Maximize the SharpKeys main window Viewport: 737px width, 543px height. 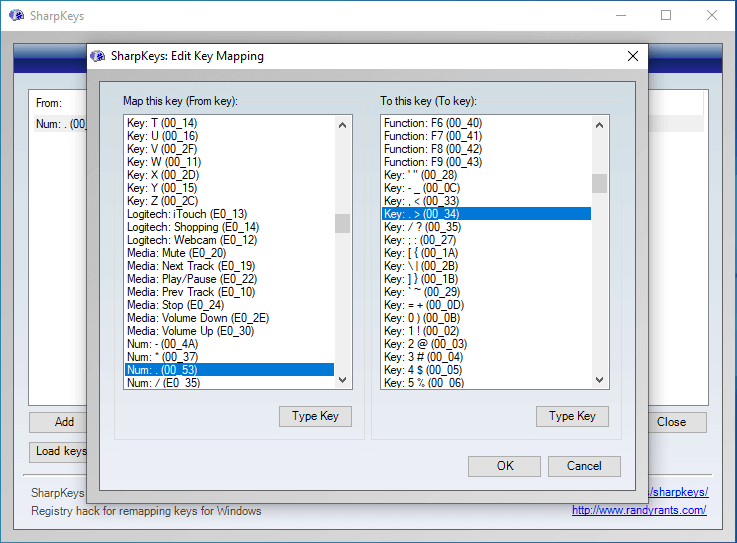[666, 15]
